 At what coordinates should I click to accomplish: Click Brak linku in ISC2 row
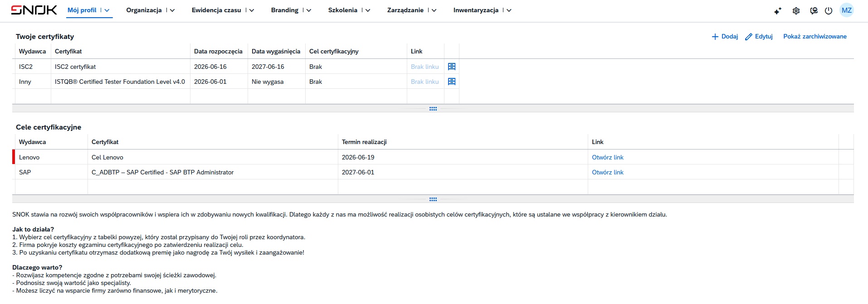(425, 67)
